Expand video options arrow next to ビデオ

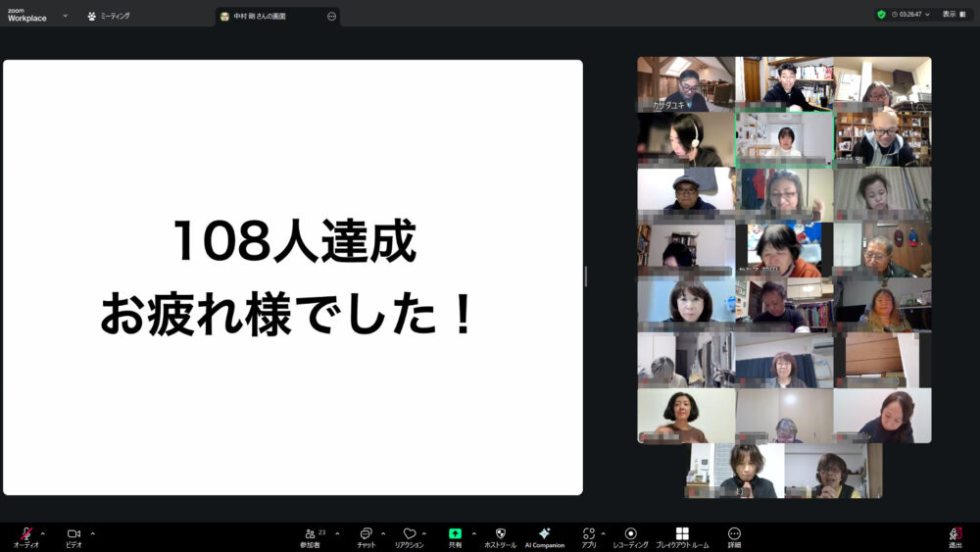tap(92, 533)
